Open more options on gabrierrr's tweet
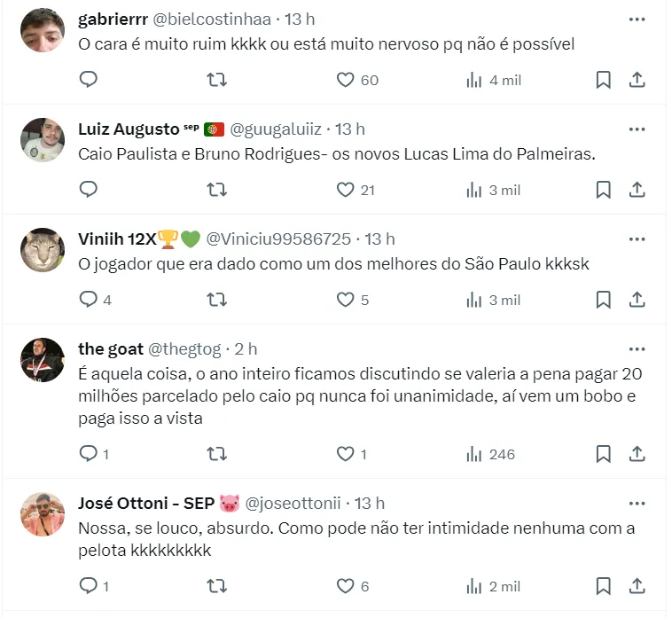672x618 pixels. point(637,20)
